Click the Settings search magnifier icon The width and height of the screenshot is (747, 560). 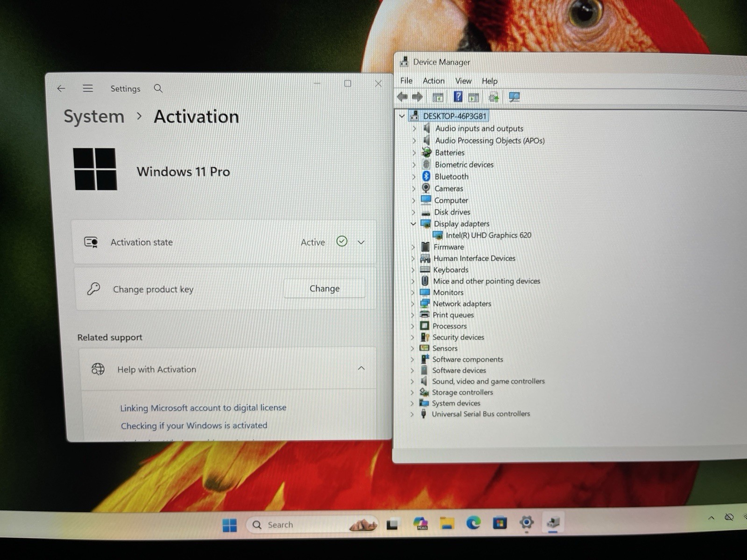tap(158, 88)
